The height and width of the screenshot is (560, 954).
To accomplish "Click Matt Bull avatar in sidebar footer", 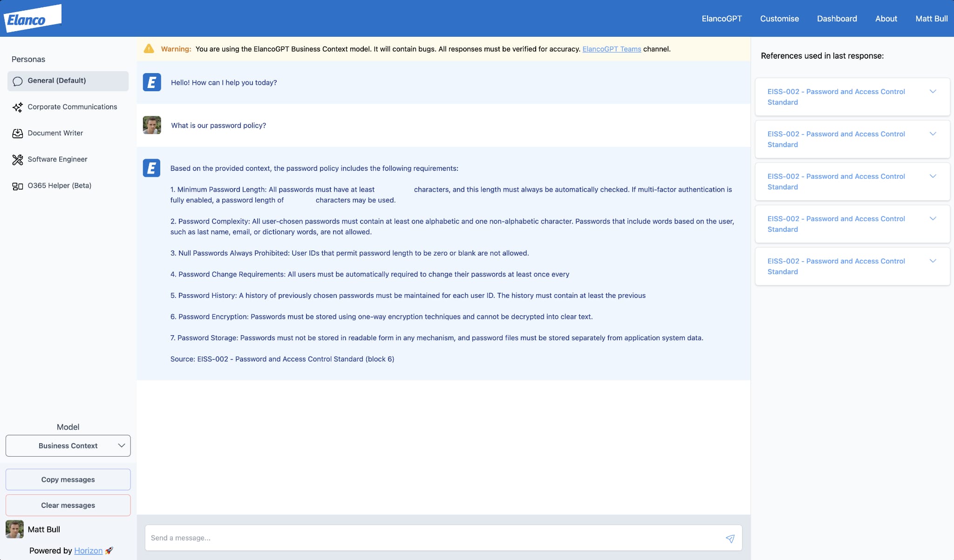I will point(14,529).
